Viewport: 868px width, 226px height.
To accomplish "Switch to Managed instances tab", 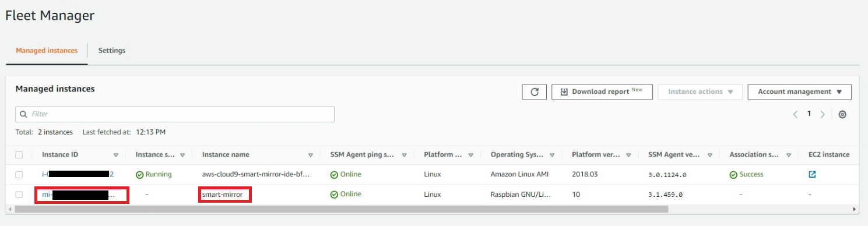I will pyautogui.click(x=47, y=51).
